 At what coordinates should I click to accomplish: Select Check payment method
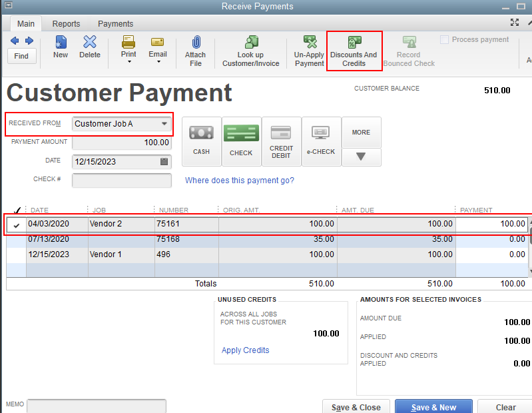click(241, 141)
